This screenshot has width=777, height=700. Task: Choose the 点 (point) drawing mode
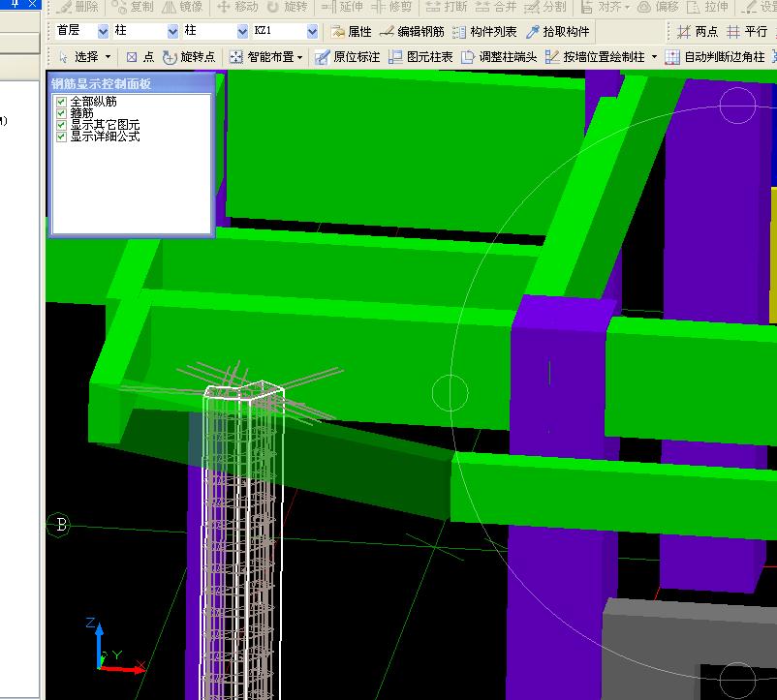coord(140,57)
